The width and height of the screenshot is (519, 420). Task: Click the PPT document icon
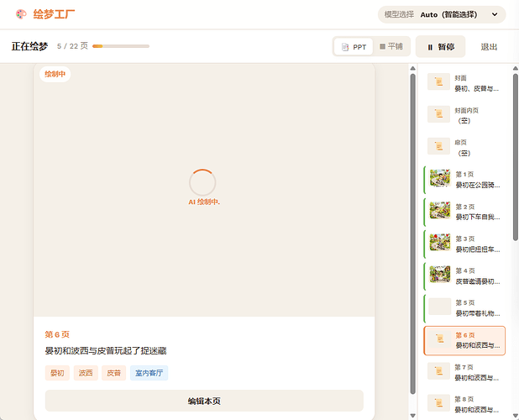click(x=345, y=47)
